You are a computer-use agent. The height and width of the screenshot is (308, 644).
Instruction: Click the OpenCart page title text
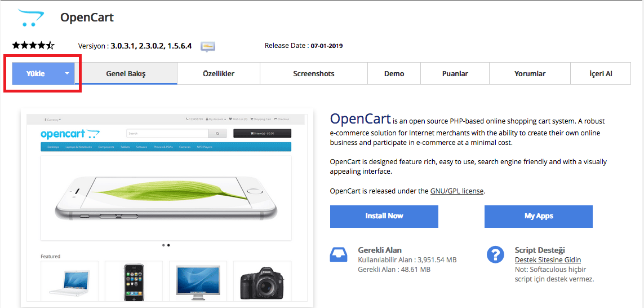(x=87, y=17)
